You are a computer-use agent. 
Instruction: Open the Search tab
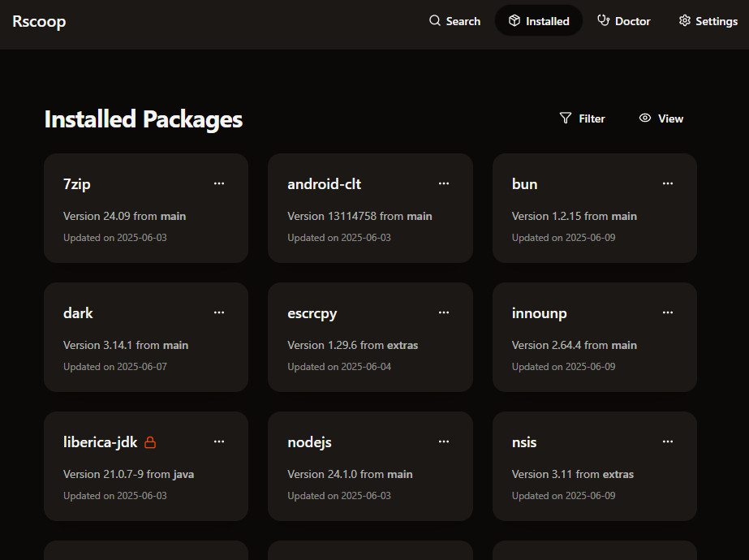point(454,21)
